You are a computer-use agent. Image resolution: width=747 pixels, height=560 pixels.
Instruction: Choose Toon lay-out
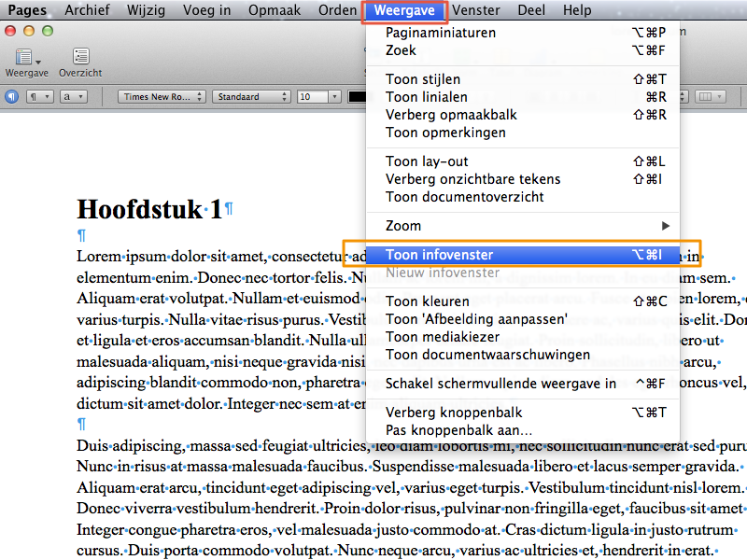coord(523,161)
